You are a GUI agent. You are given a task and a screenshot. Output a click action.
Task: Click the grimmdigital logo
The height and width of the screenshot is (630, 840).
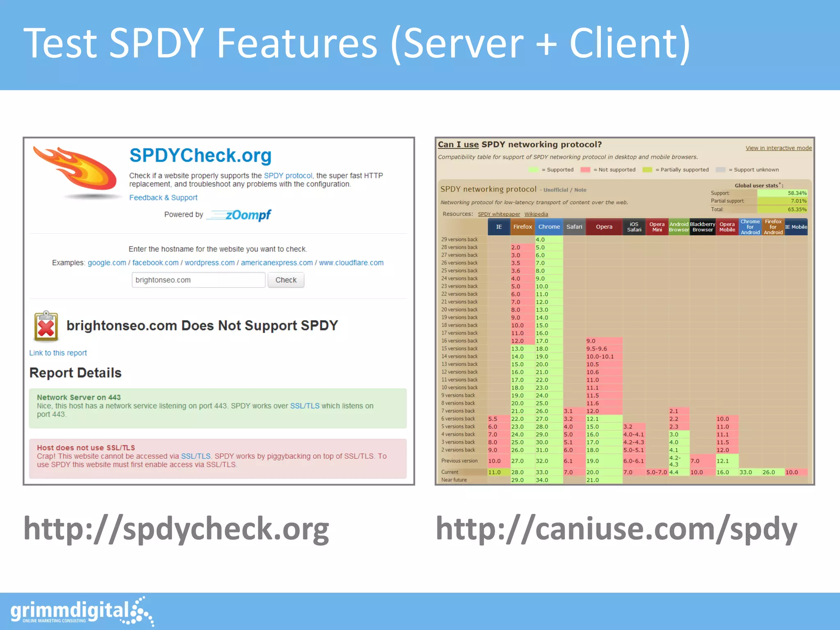pyautogui.click(x=82, y=611)
